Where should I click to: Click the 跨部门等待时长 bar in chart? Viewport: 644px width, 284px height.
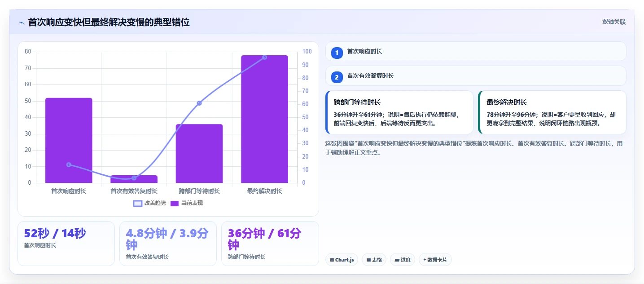199,153
